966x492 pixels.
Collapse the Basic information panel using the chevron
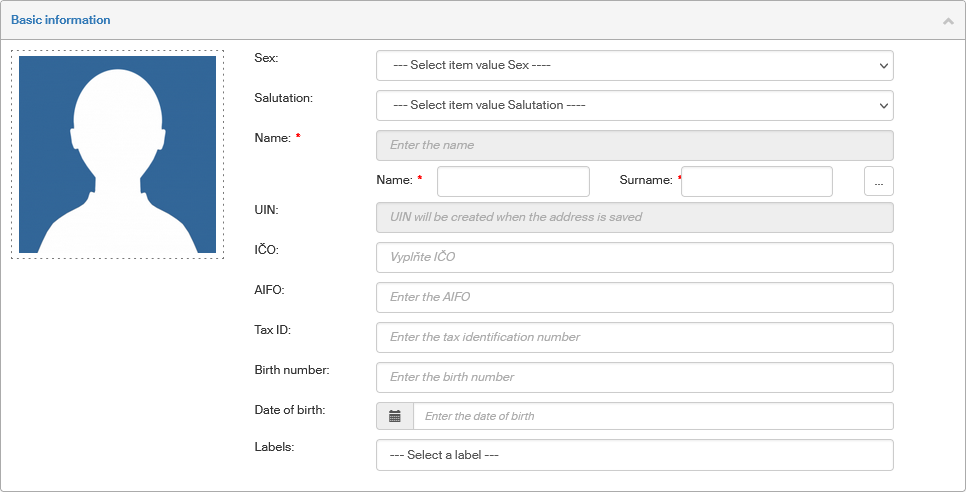pyautogui.click(x=947, y=21)
